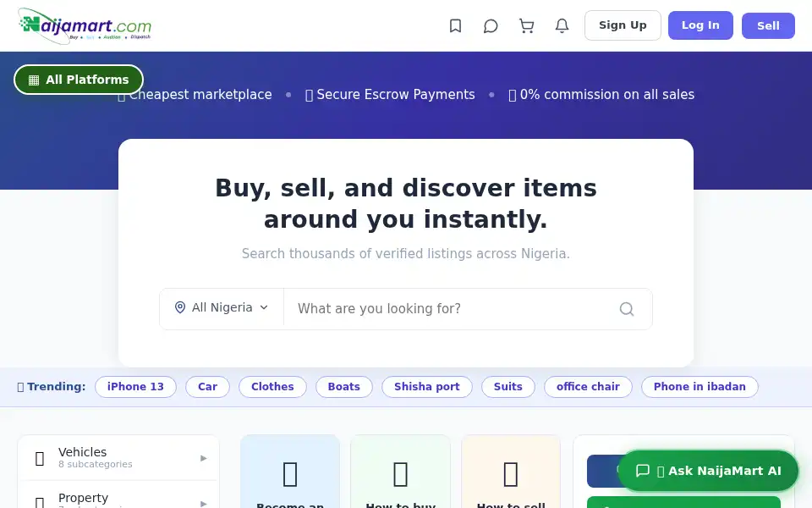Click 'Cheapest marketplace' banner text
Screen dimensions: 812x508
200,94
